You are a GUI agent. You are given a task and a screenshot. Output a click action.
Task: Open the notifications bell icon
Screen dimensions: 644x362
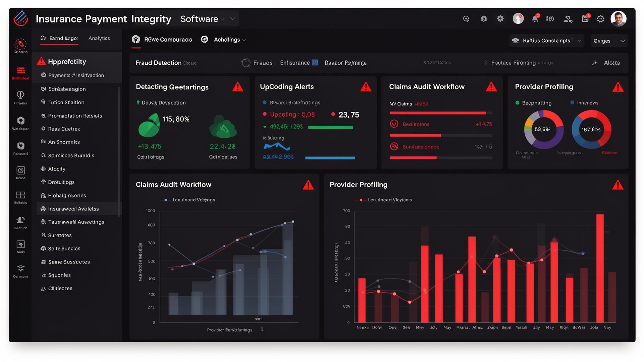tap(535, 18)
